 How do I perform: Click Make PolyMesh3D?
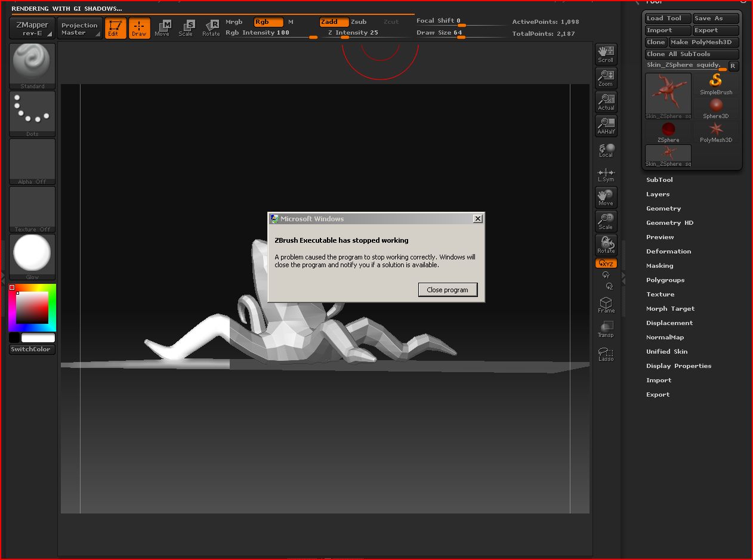point(704,42)
